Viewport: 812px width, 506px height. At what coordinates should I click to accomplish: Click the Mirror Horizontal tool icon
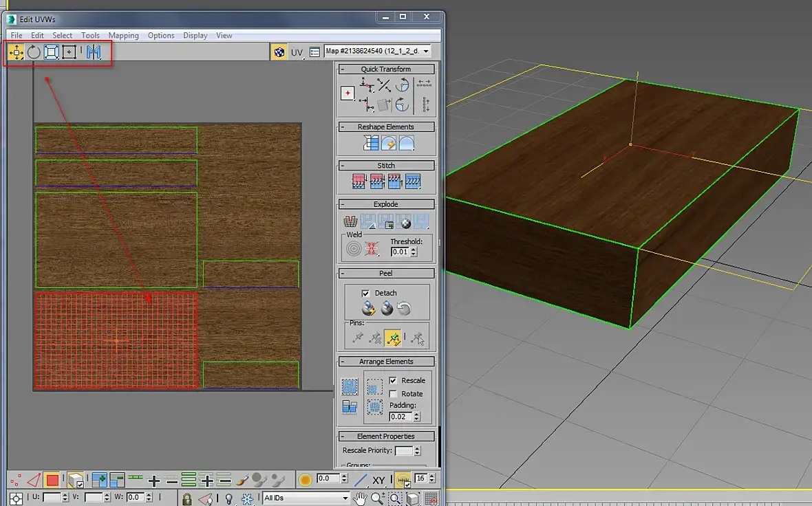pos(94,52)
